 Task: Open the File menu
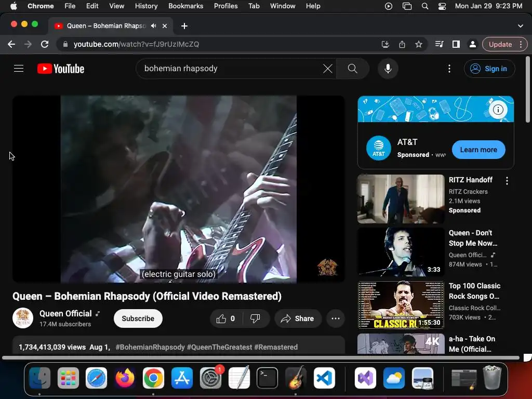point(70,6)
